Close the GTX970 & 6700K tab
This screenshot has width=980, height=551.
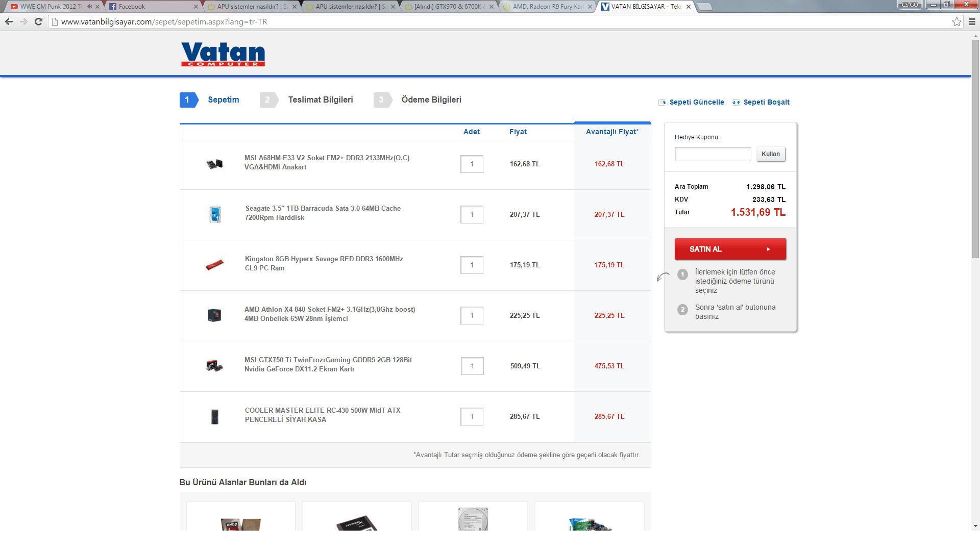click(x=491, y=7)
